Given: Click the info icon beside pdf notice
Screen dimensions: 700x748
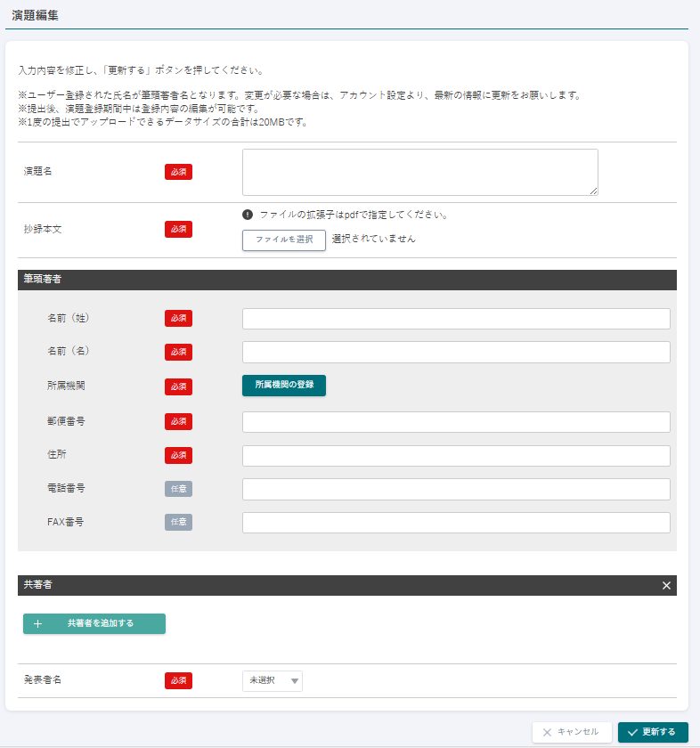Looking at the screenshot, I should [x=248, y=215].
